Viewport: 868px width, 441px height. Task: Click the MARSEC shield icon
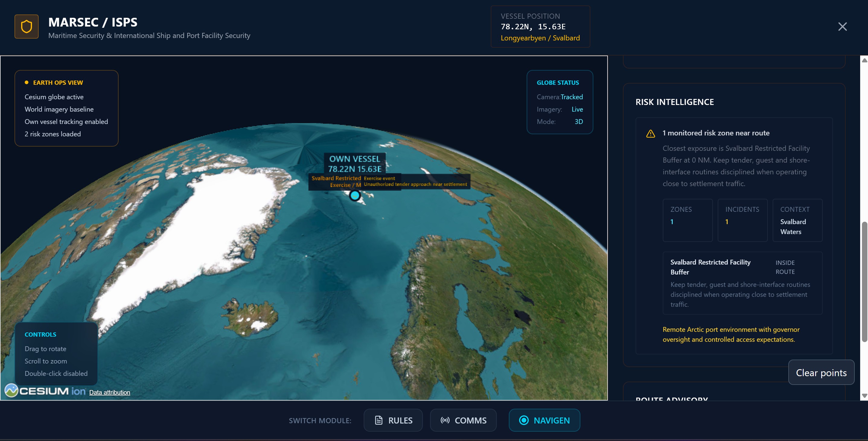tap(26, 27)
